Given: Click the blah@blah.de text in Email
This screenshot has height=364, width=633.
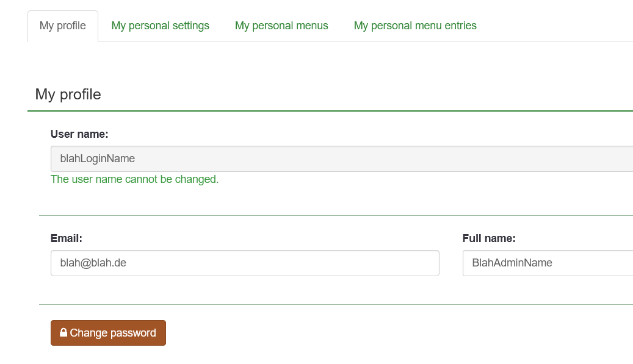Looking at the screenshot, I should (93, 263).
